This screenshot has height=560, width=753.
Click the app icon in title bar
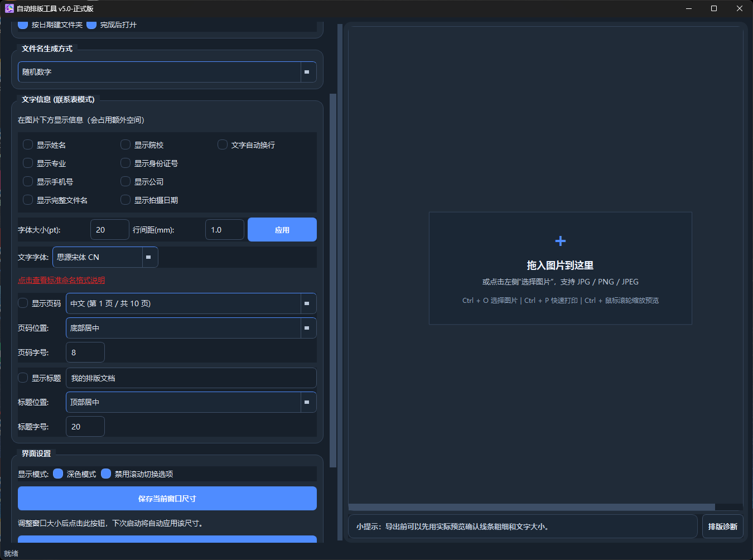(9, 8)
